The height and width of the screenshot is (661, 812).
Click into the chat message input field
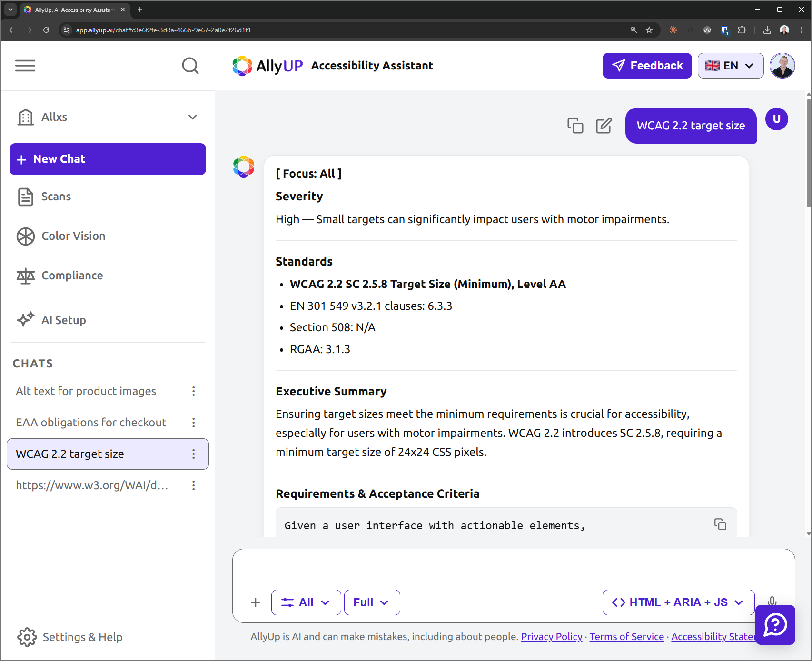[514, 569]
